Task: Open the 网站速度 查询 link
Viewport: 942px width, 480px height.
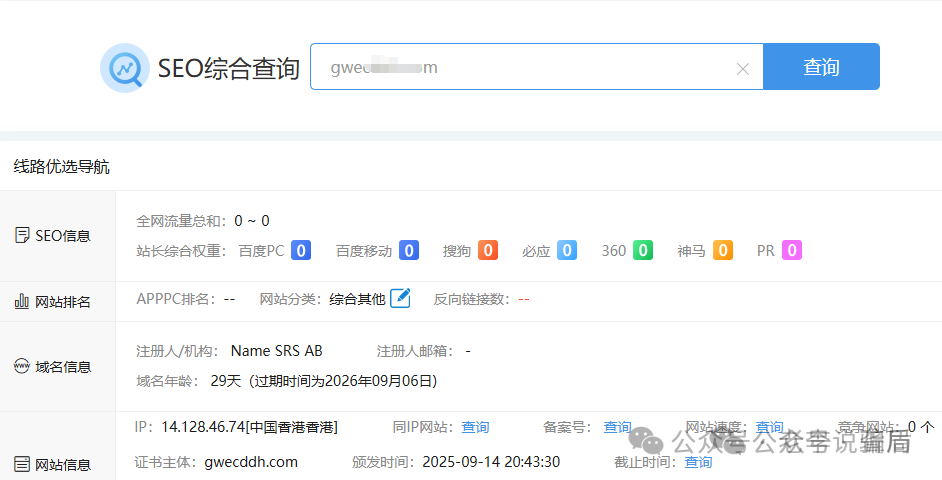Action: (770, 427)
